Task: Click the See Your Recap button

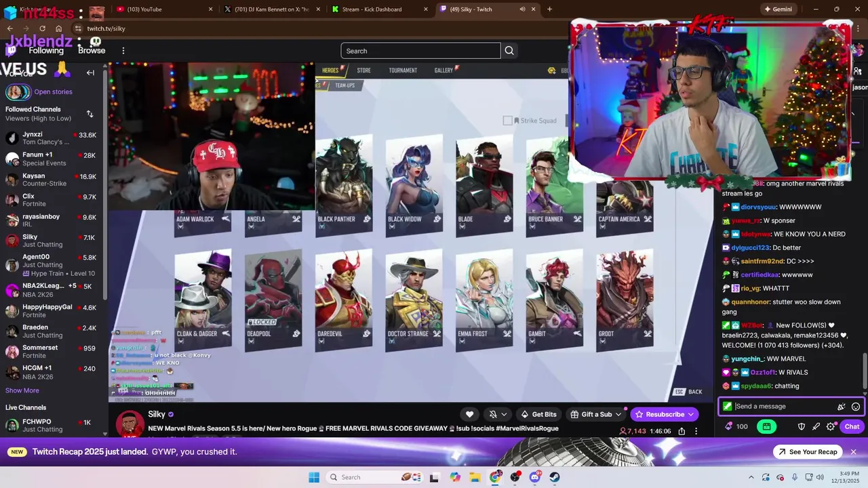Action: pyautogui.click(x=808, y=452)
